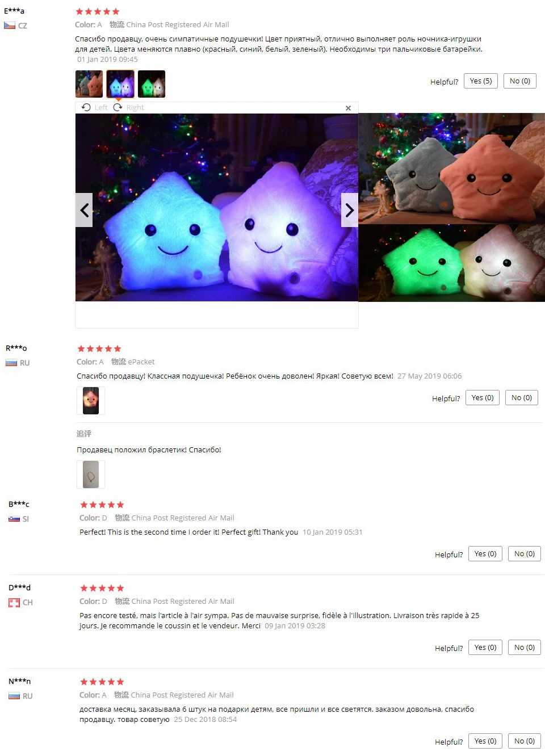Rotate the review photo left
Viewport: 545px width, 756px height.
(x=95, y=107)
